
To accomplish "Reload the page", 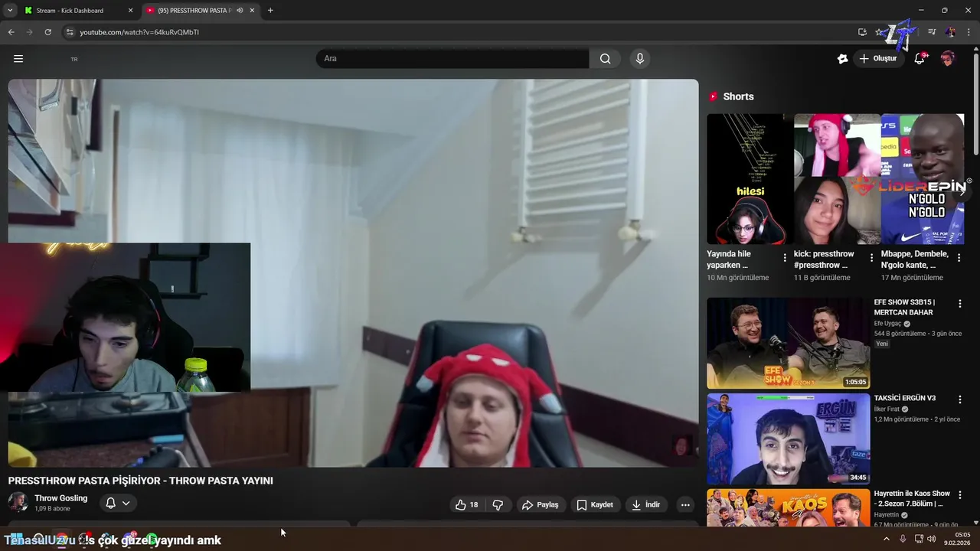I will [x=47, y=32].
